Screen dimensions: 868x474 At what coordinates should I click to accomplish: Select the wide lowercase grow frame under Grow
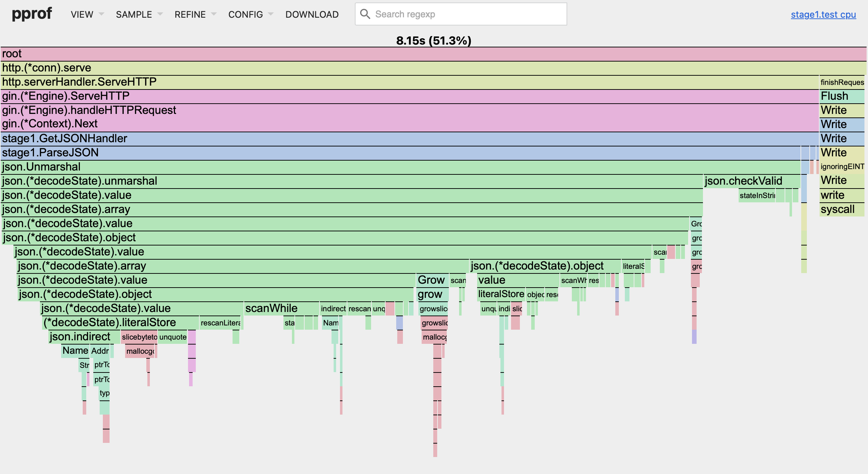point(433,295)
